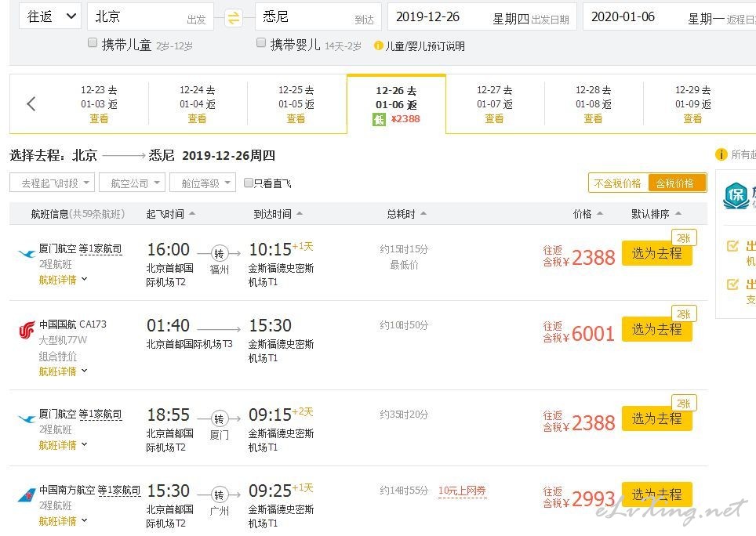Open the 10元上网券 coupon link
756x536 pixels.
(462, 491)
